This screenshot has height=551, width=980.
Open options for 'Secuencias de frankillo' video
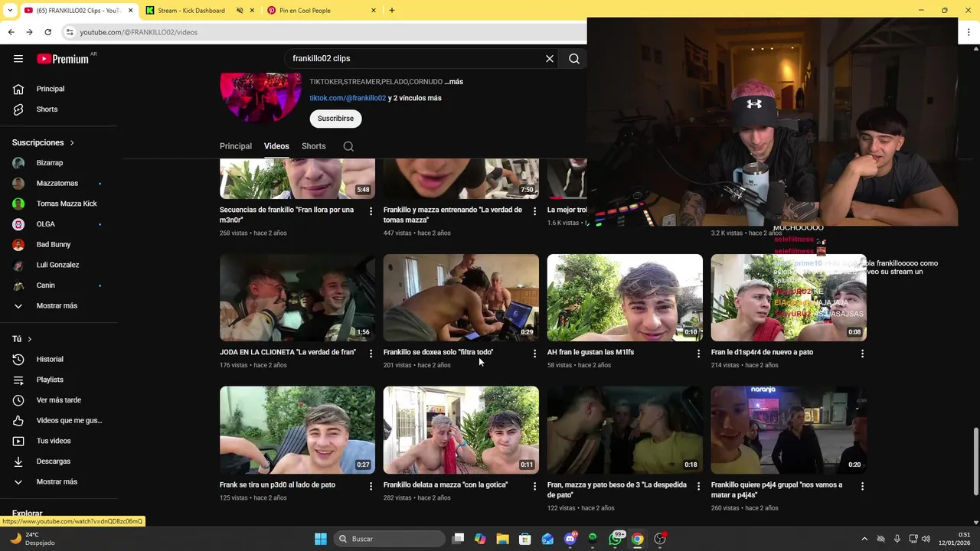[x=371, y=211]
